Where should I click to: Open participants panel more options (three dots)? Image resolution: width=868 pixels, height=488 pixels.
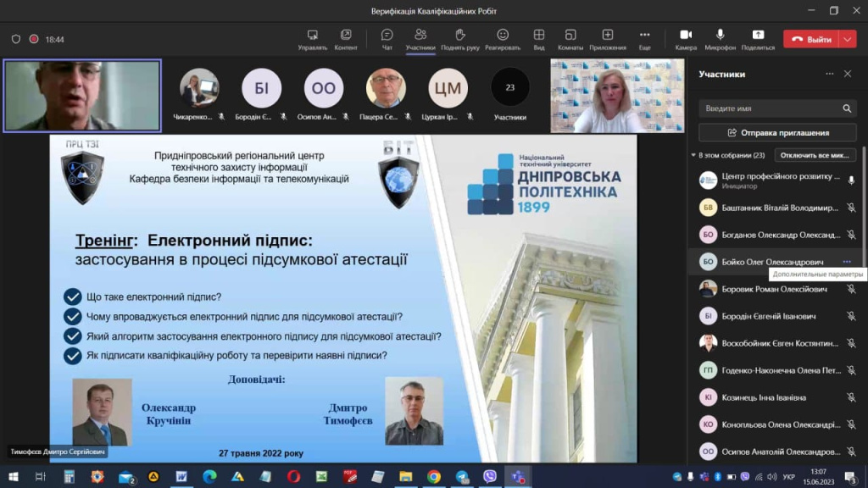point(829,74)
